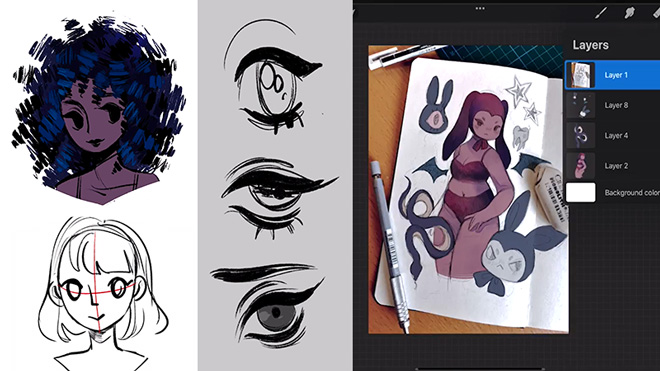
Task: Click the Layer 1 thumbnail
Action: 580,75
